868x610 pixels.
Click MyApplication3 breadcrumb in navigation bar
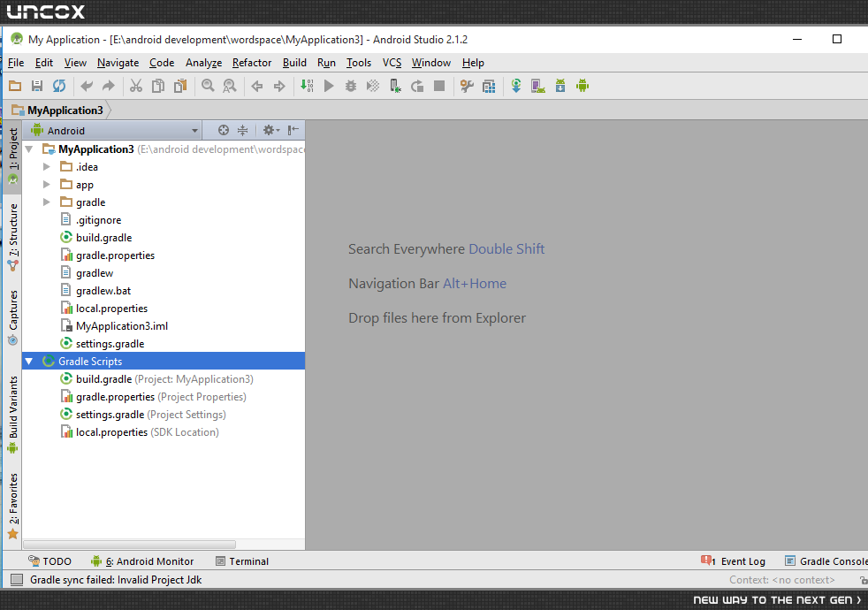[57, 111]
